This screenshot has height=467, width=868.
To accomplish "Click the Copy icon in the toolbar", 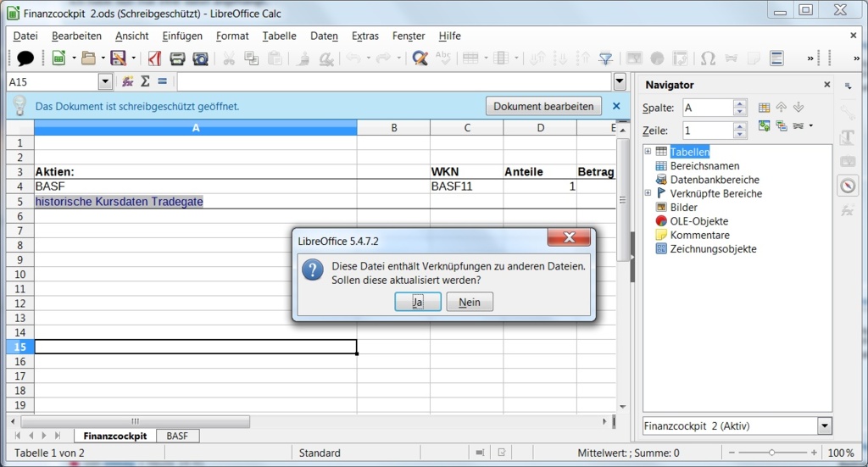I will pyautogui.click(x=251, y=58).
